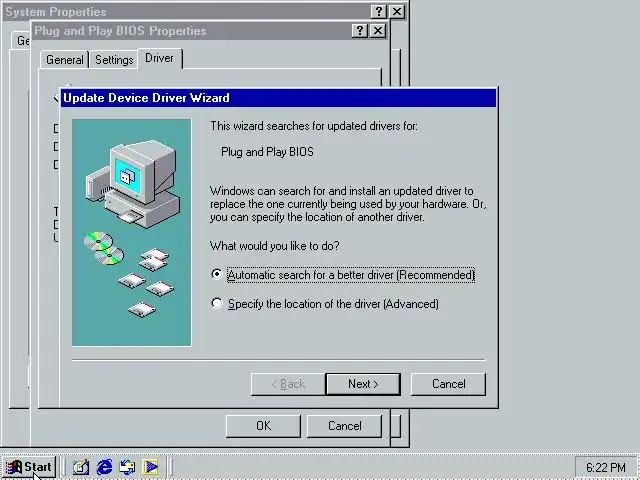The width and height of the screenshot is (640, 480).
Task: Click the Show Desktop Quick Launch icon
Action: (81, 467)
